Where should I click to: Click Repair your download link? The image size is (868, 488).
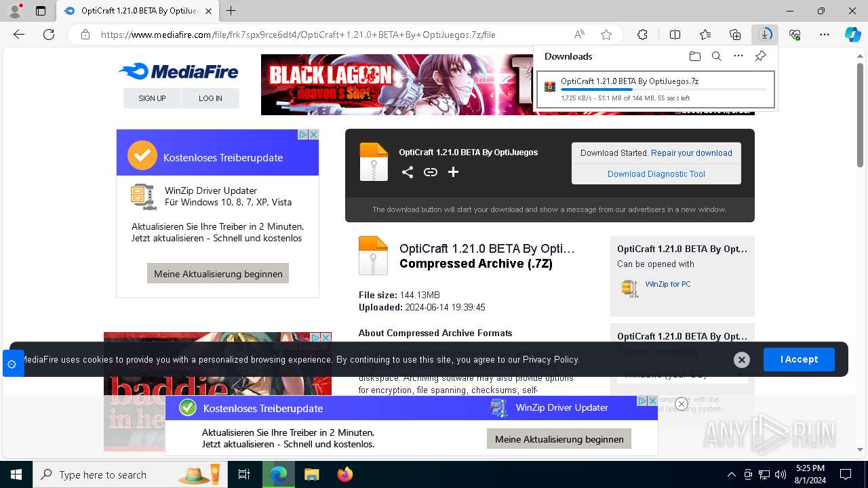tap(692, 153)
